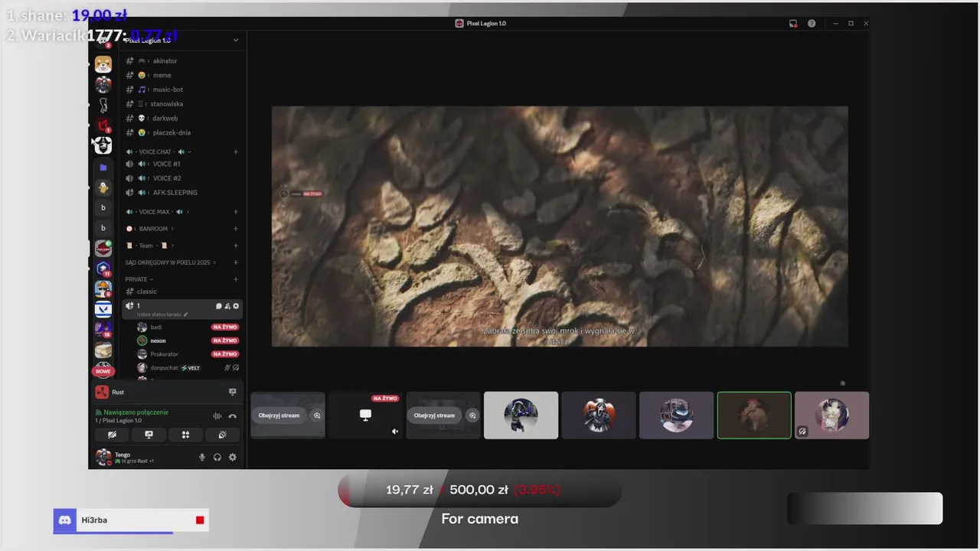Open the server folder icon
The height and width of the screenshot is (551, 980).
point(103,167)
